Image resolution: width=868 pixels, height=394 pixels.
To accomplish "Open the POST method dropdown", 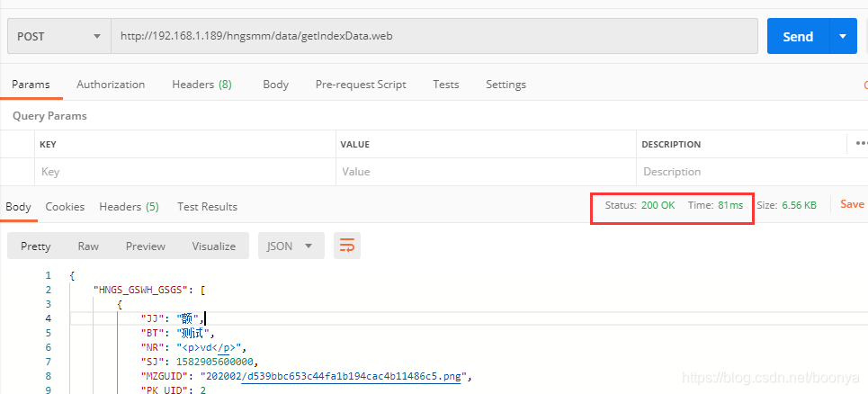I will click(58, 37).
